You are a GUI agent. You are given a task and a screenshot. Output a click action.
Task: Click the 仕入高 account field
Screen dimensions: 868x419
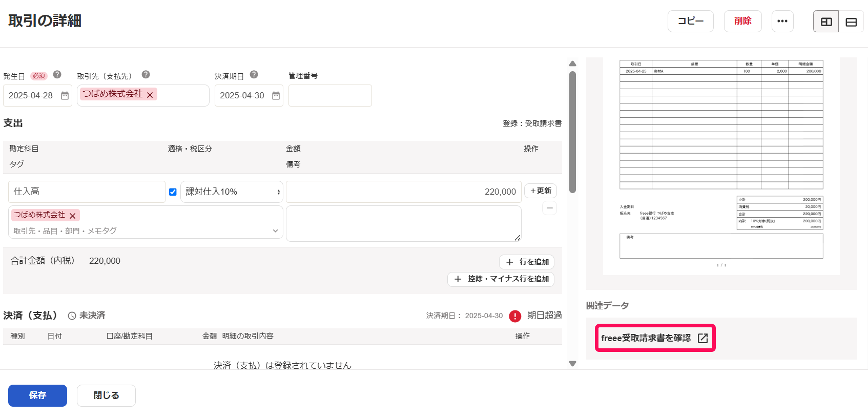(87, 192)
